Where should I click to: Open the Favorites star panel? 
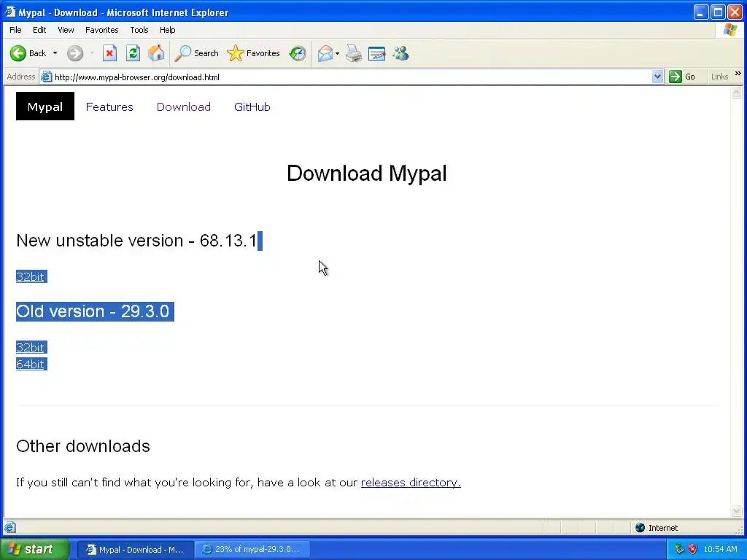[x=253, y=53]
